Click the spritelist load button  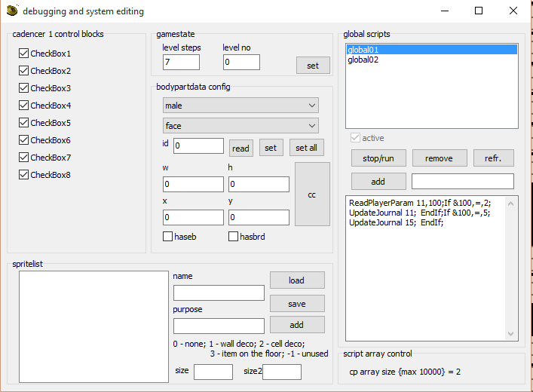tap(297, 280)
